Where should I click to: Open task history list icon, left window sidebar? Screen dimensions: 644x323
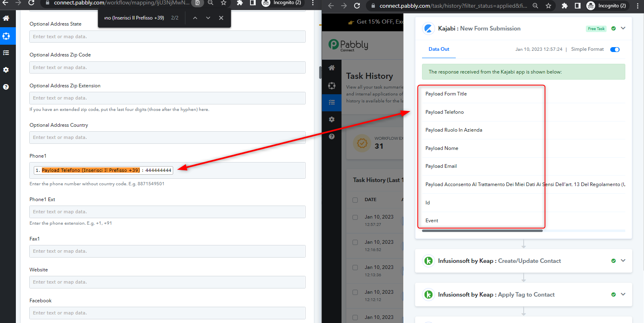coord(6,53)
